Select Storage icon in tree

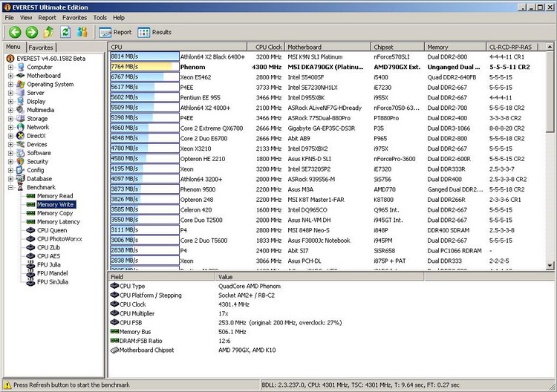21,119
